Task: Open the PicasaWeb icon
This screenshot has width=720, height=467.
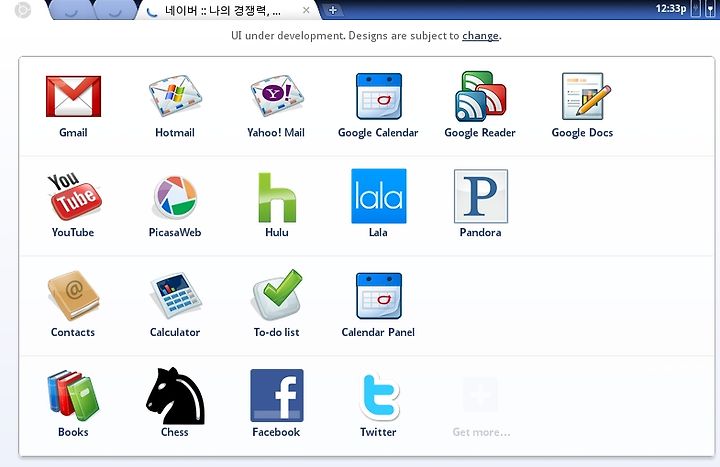Action: pos(175,197)
